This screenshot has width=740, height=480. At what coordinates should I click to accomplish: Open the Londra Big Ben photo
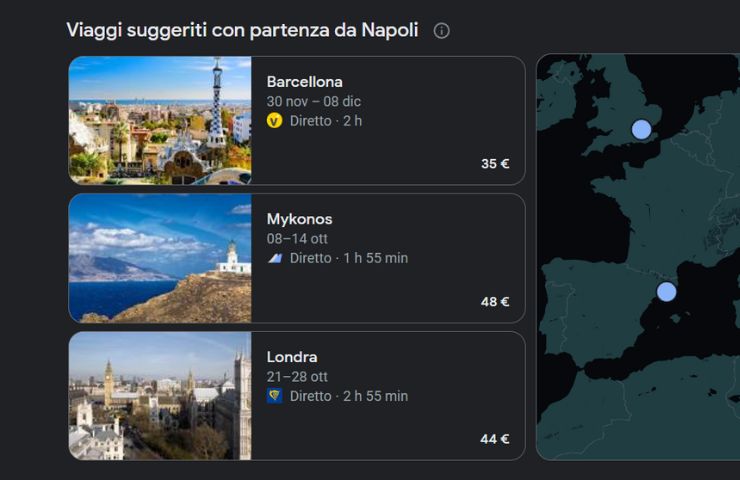click(160, 396)
